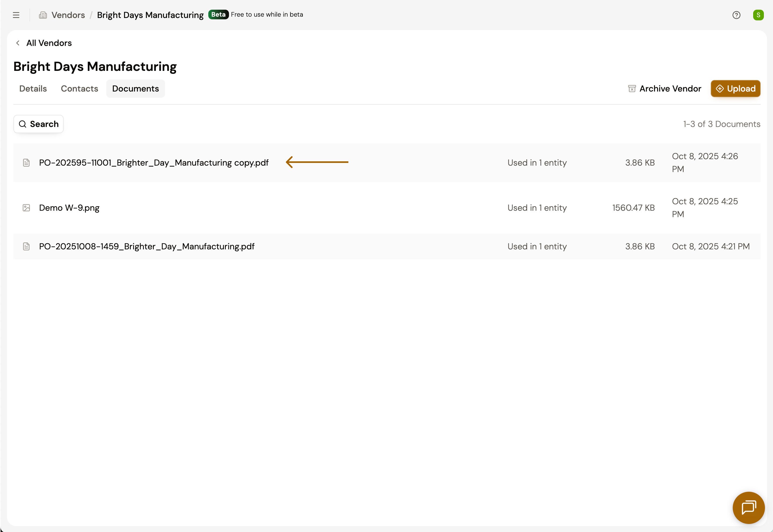This screenshot has width=773, height=532.
Task: Open PO-20251008-1459_Brighter_Day_Manufacturing.pdf document
Action: click(x=147, y=246)
